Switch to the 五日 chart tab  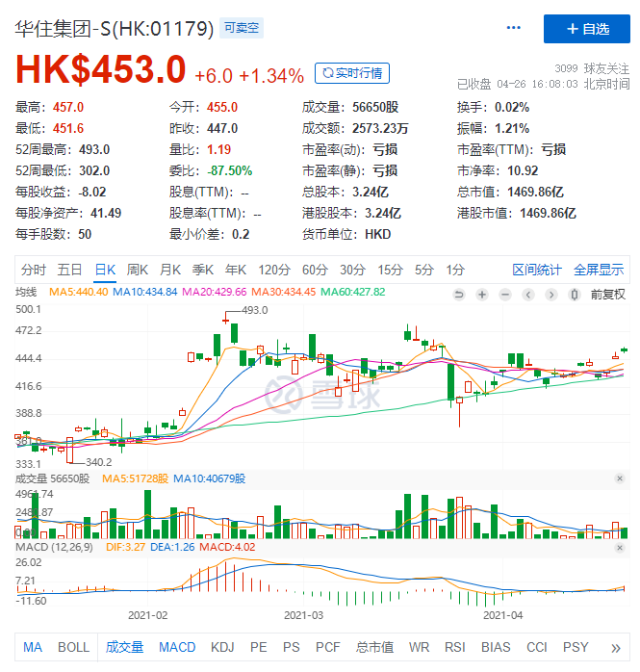[x=70, y=270]
